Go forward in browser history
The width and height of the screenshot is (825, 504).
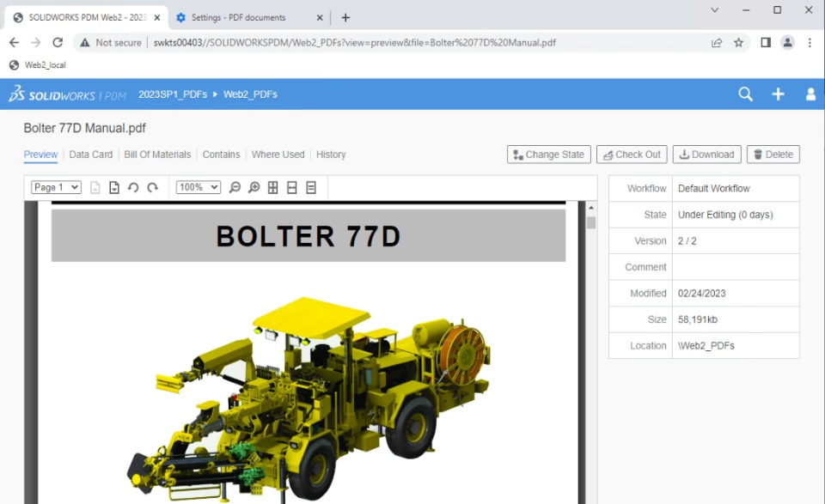[x=36, y=43]
